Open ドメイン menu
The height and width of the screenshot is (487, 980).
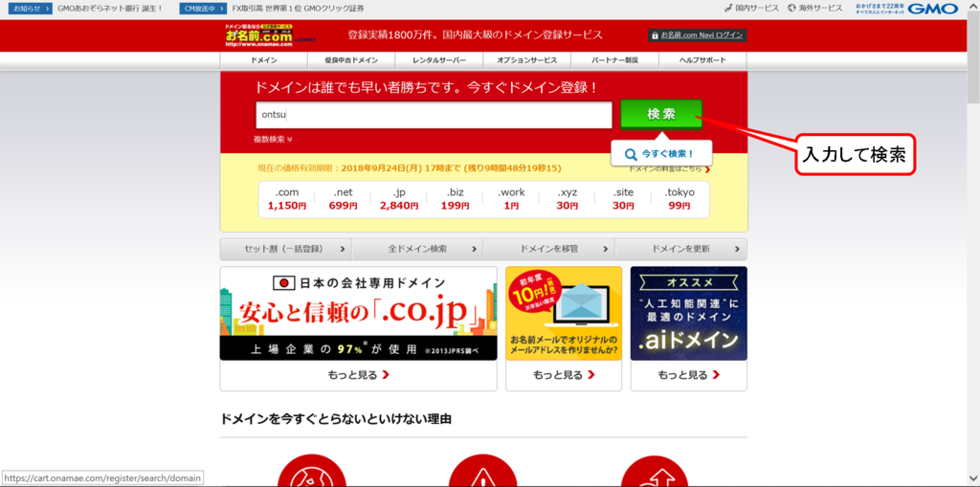[264, 60]
